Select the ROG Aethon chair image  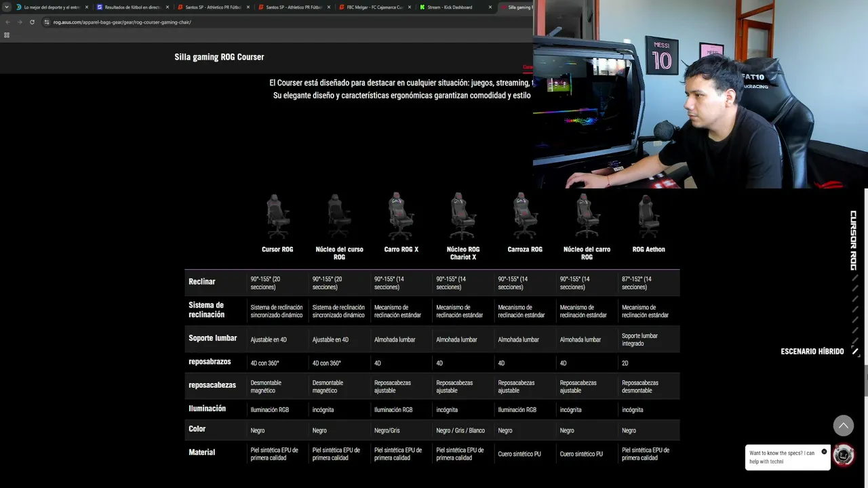pos(648,216)
